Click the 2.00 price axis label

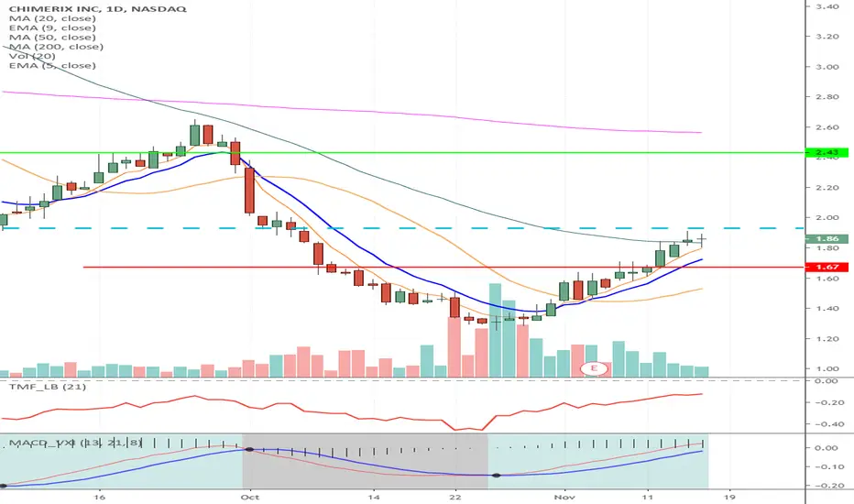tap(827, 218)
